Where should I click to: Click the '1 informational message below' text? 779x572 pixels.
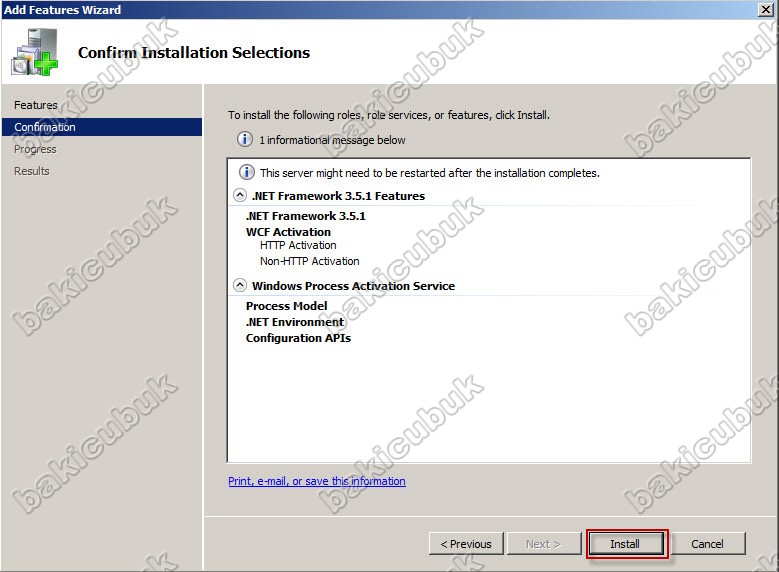click(x=332, y=140)
